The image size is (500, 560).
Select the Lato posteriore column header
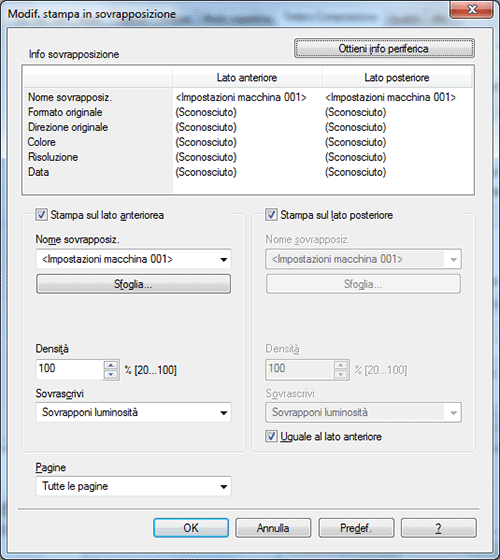397,78
